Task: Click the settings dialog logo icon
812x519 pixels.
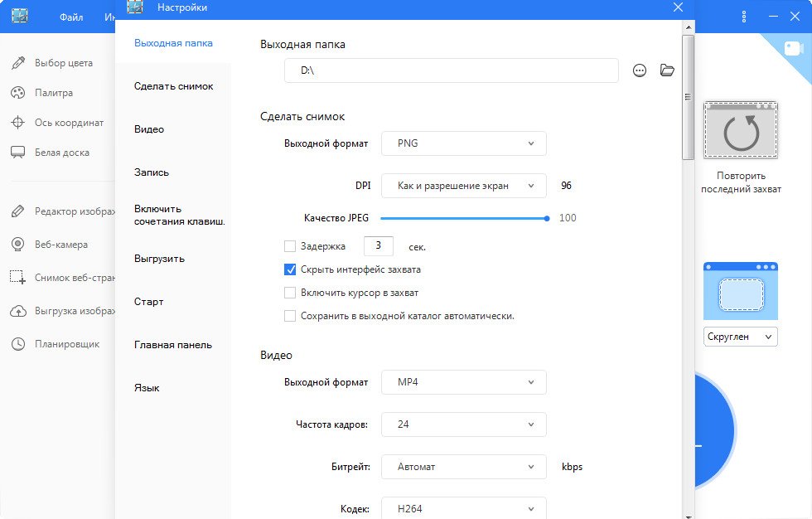Action: click(x=135, y=7)
